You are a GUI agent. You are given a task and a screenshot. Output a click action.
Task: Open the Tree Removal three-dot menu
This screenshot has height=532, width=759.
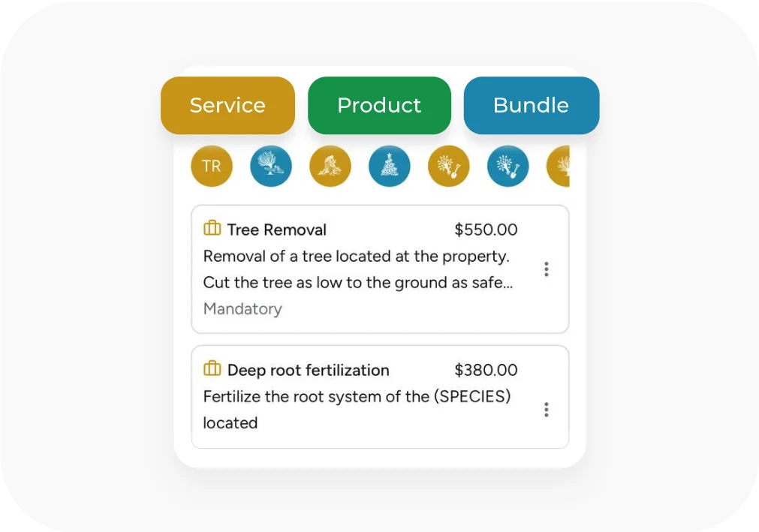point(547,269)
